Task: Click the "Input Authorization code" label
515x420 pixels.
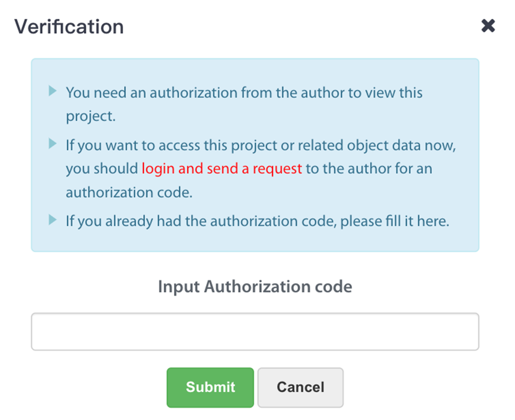Action: click(x=255, y=286)
